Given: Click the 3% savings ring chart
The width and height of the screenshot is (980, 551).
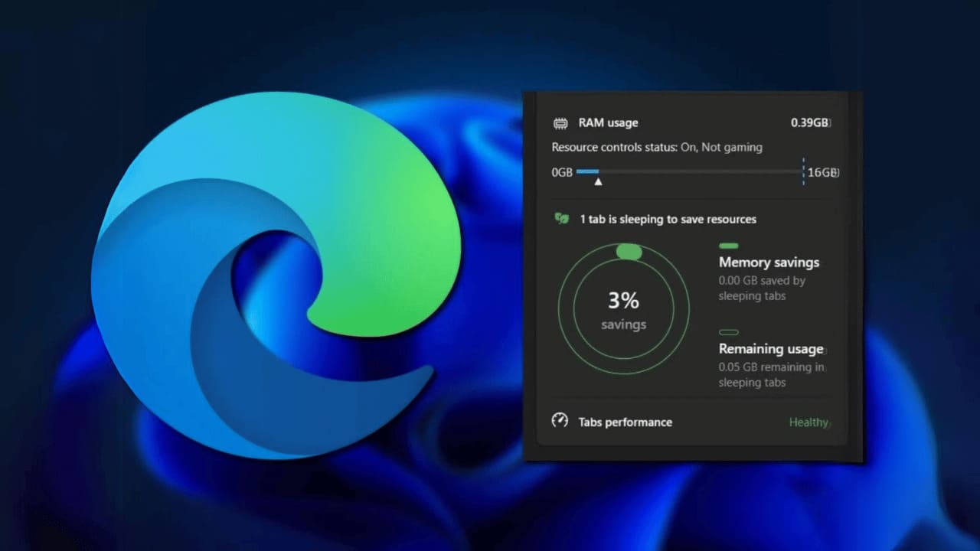Looking at the screenshot, I should pyautogui.click(x=624, y=309).
